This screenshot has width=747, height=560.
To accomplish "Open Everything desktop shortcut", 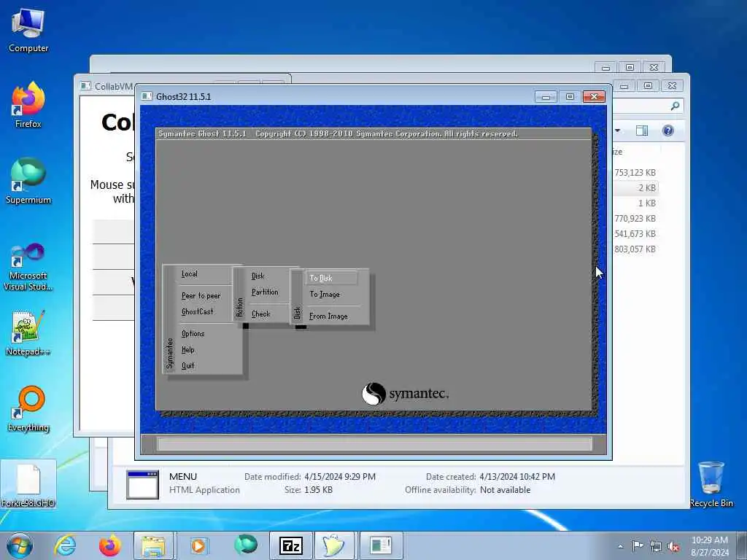I will [28, 408].
